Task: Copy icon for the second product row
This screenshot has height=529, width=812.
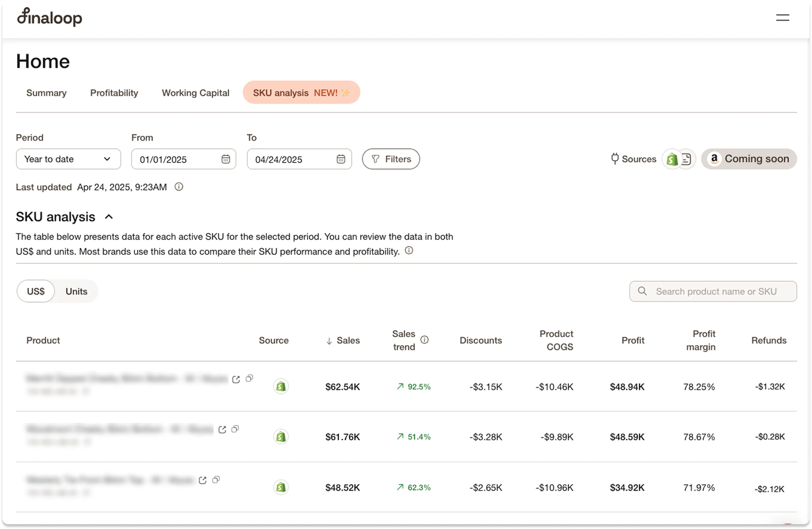Action: point(235,429)
